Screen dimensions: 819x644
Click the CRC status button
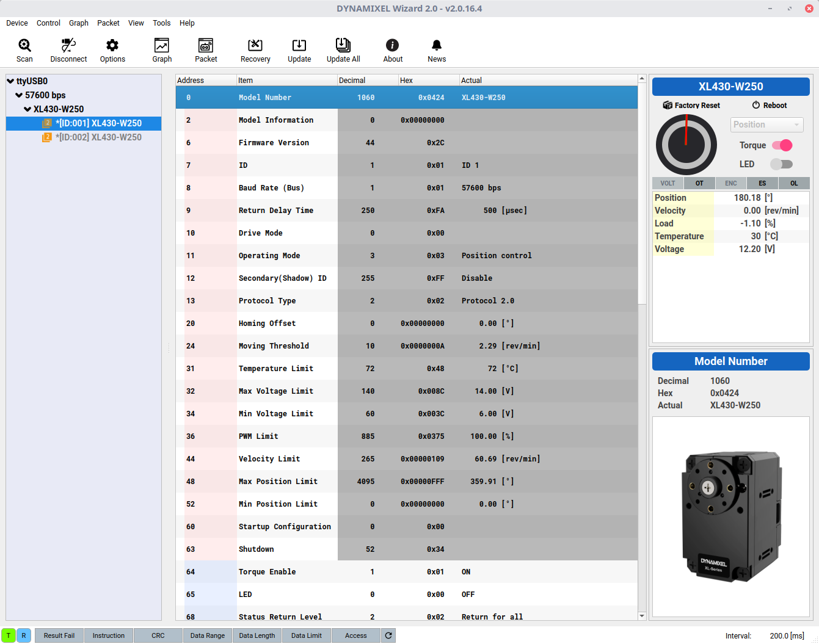coord(158,635)
